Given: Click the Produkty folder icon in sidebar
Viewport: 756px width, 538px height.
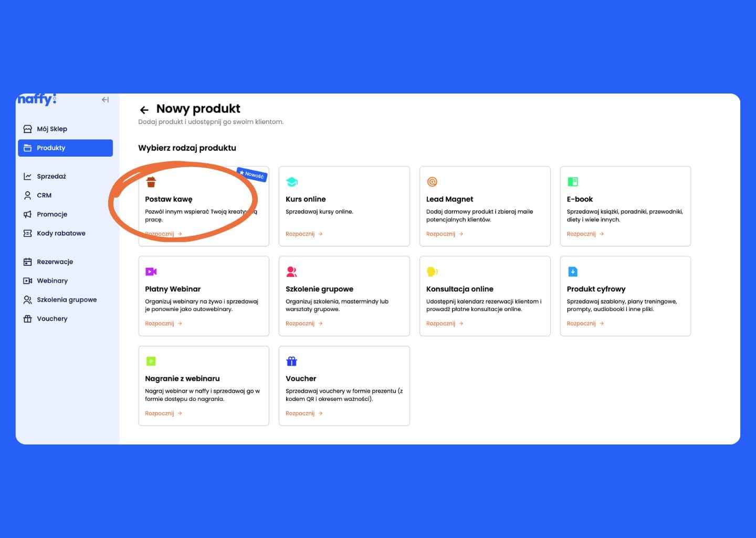Looking at the screenshot, I should click(28, 148).
